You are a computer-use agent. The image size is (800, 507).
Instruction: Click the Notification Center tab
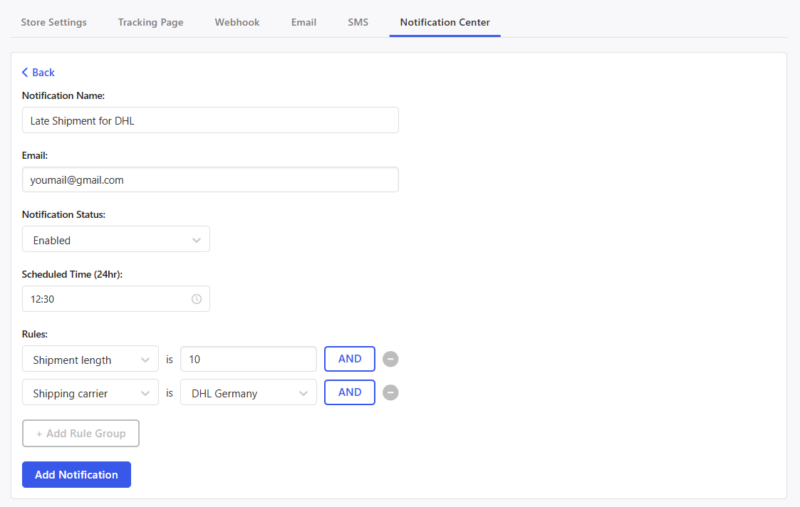(x=445, y=22)
